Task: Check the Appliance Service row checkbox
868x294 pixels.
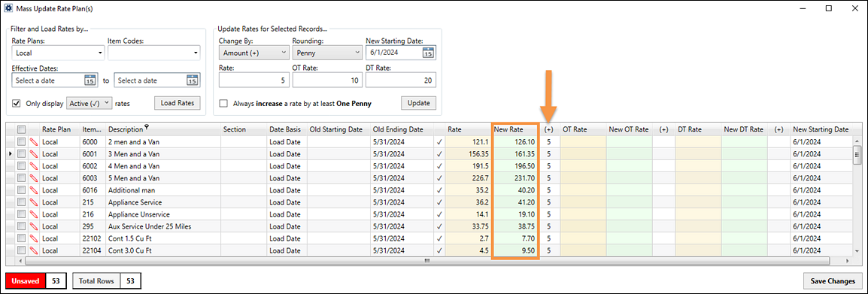Action: coord(21,203)
